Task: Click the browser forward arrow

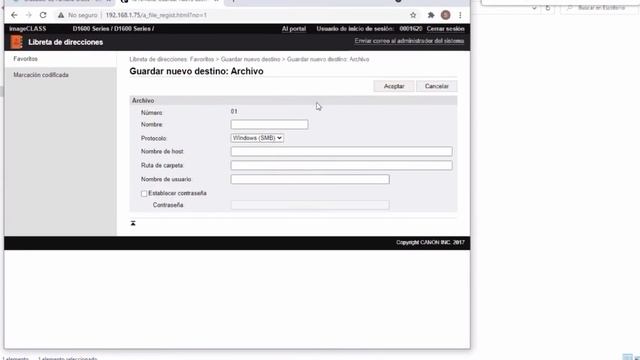Action: click(x=29, y=15)
